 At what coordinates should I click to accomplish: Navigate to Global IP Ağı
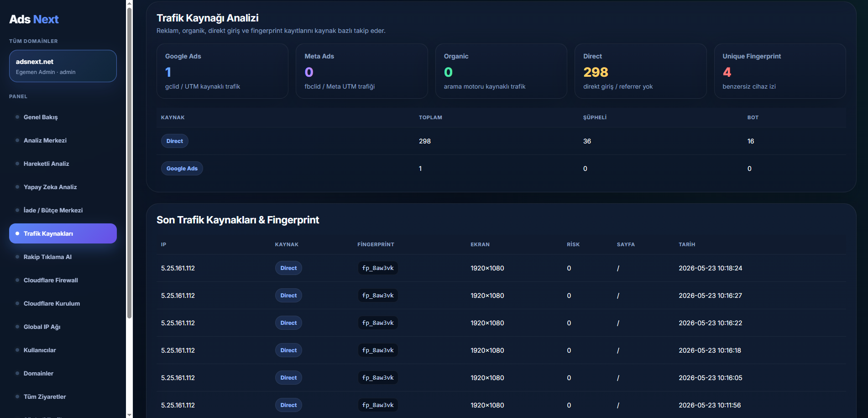point(63,327)
